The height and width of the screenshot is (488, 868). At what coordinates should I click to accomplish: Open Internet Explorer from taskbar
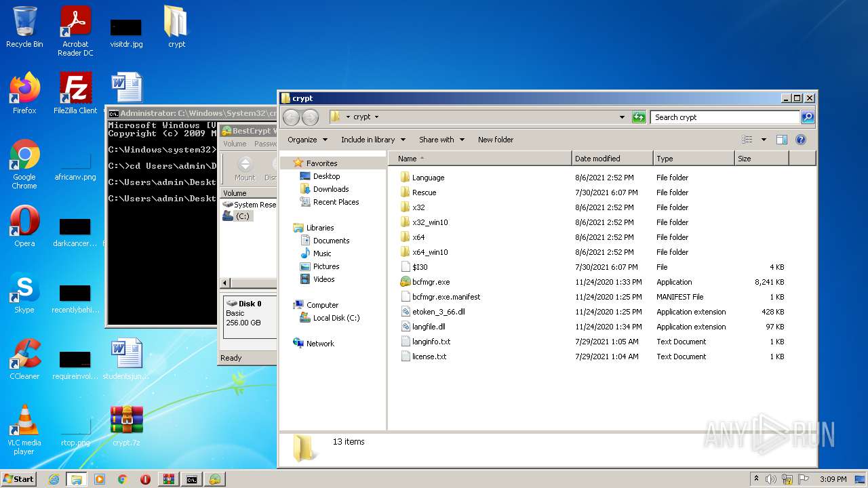point(54,479)
